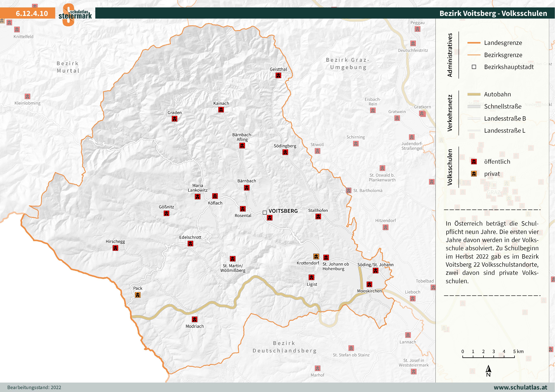Click the Gößnitz school marker
Screen dimensions: 555x392
click(x=166, y=213)
